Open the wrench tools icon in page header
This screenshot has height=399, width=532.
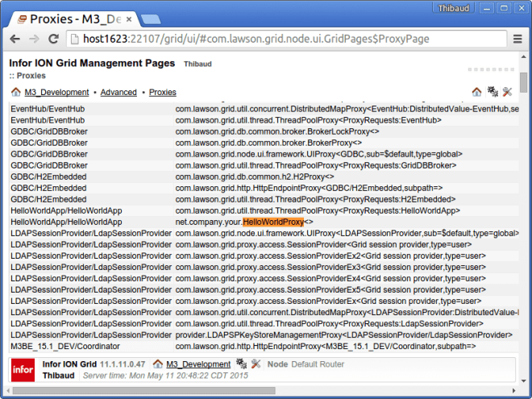[507, 93]
